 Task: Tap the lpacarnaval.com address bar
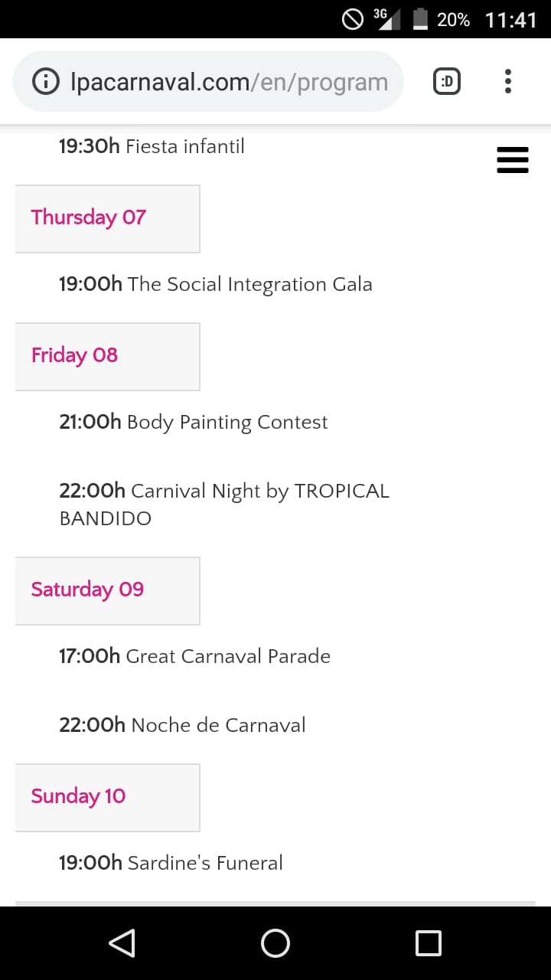tap(228, 82)
